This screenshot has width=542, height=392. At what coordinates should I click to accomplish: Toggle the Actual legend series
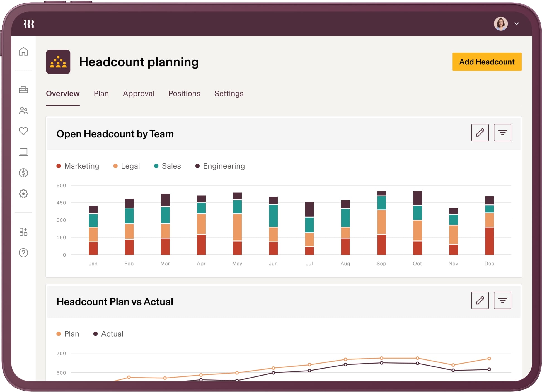[x=108, y=334]
